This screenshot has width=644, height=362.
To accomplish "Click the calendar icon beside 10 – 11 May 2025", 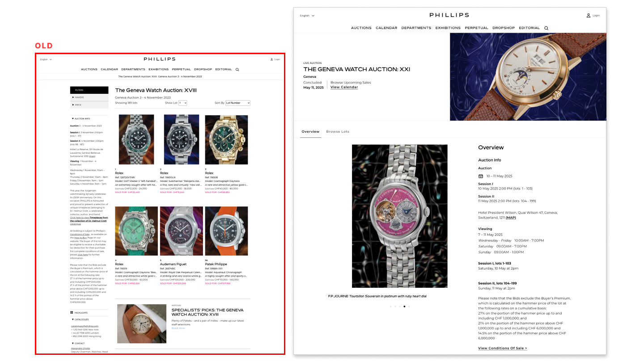I will click(481, 176).
